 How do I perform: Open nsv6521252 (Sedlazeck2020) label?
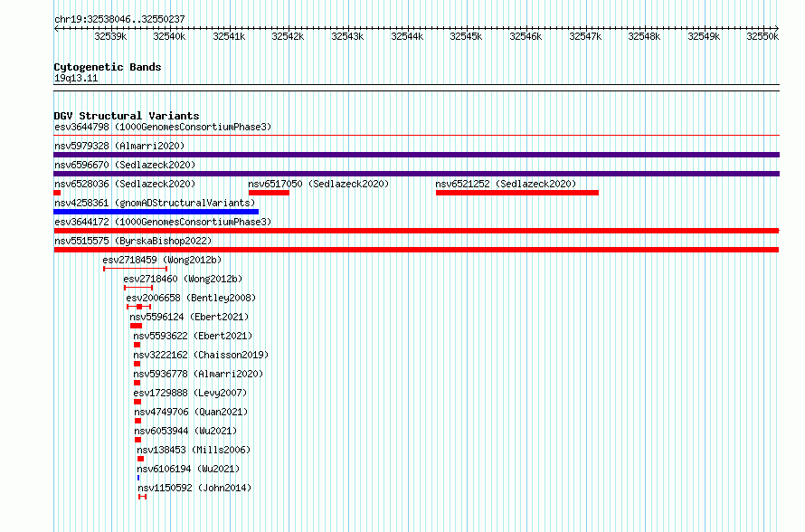(506, 184)
